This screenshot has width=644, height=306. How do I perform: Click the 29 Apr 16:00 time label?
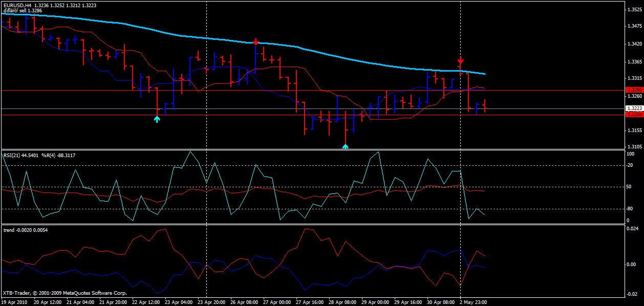pyautogui.click(x=408, y=302)
